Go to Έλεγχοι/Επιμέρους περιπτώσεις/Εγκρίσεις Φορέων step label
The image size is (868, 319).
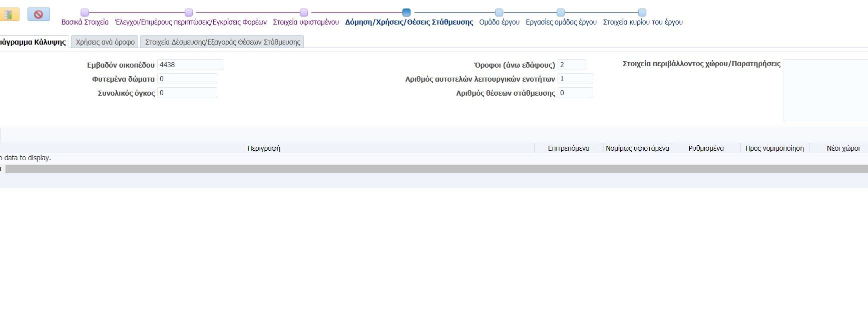[x=191, y=22]
